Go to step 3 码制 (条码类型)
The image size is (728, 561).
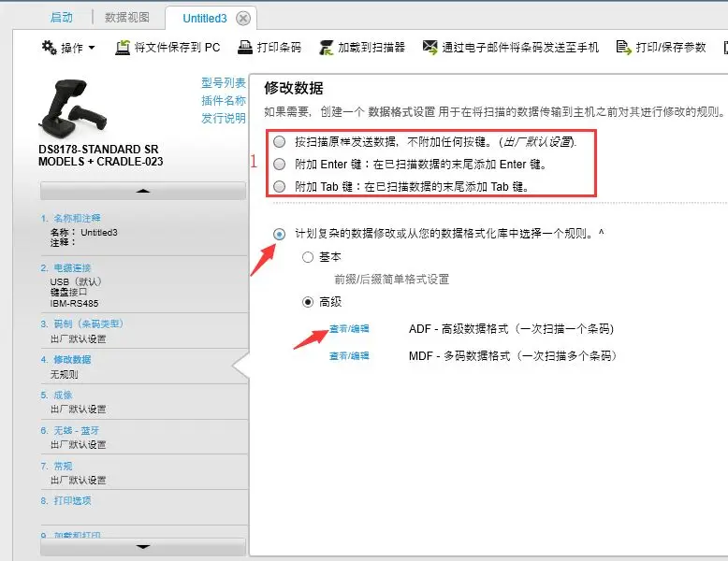(82, 324)
